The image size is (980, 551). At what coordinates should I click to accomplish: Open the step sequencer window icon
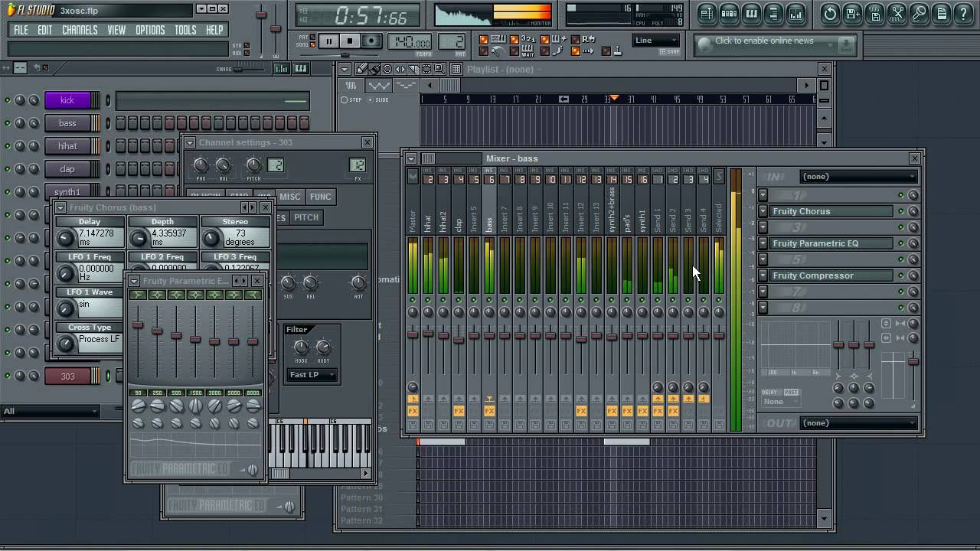click(x=729, y=13)
